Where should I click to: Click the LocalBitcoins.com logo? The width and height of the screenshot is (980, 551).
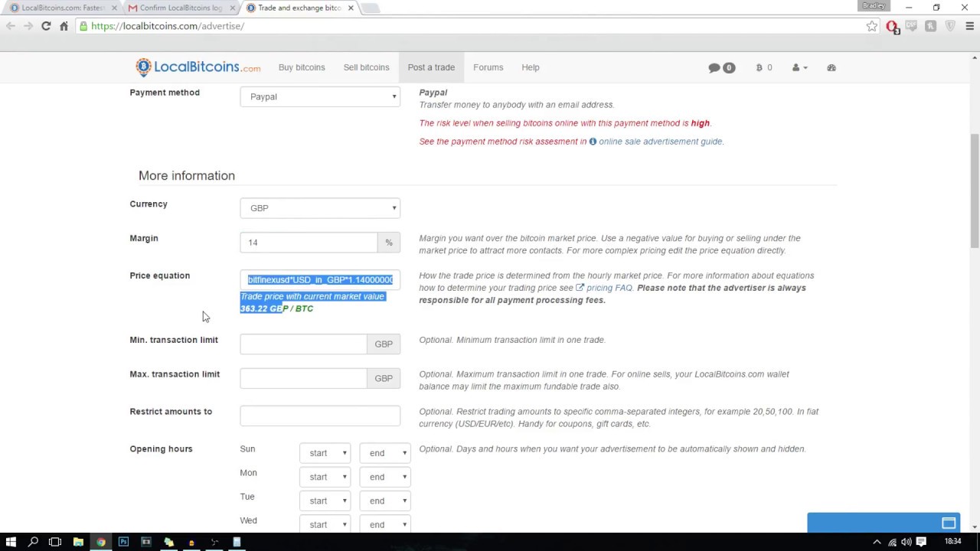tap(198, 67)
